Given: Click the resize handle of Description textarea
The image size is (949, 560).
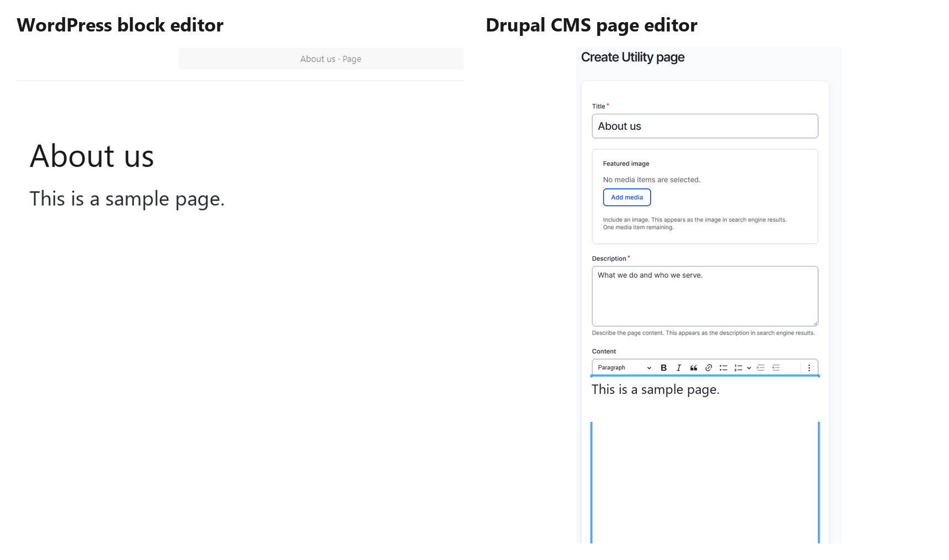Looking at the screenshot, I should [x=815, y=323].
